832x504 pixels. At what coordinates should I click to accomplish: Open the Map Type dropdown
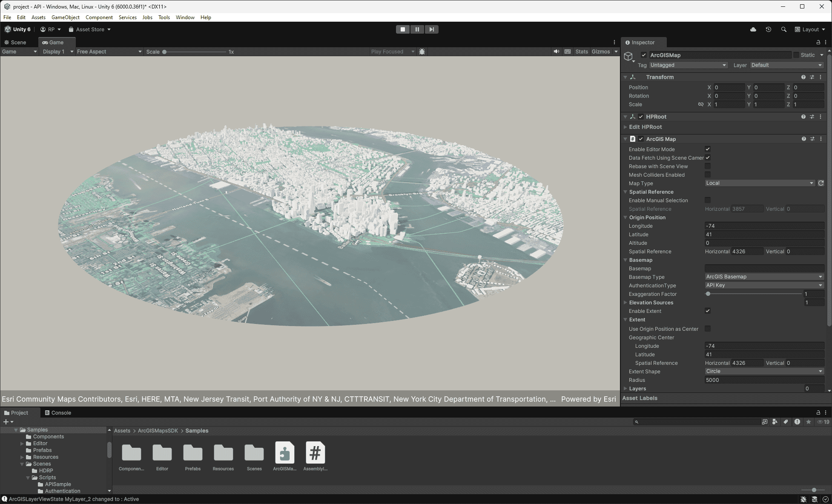(x=760, y=183)
